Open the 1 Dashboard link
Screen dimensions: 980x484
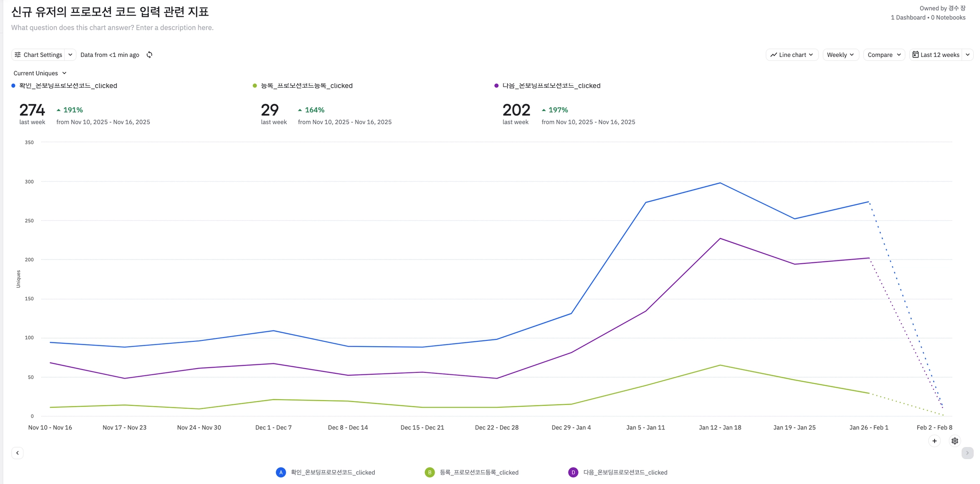pyautogui.click(x=908, y=18)
